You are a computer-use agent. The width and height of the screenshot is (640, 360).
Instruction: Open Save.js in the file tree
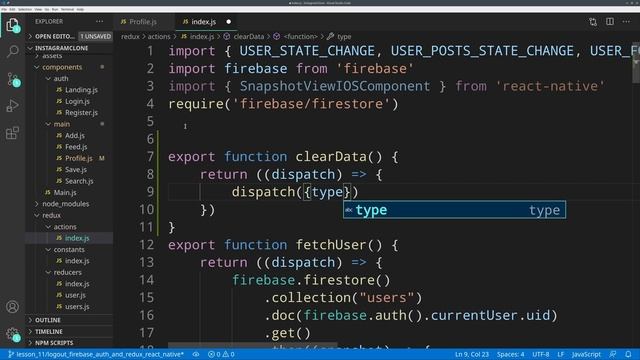(76, 170)
